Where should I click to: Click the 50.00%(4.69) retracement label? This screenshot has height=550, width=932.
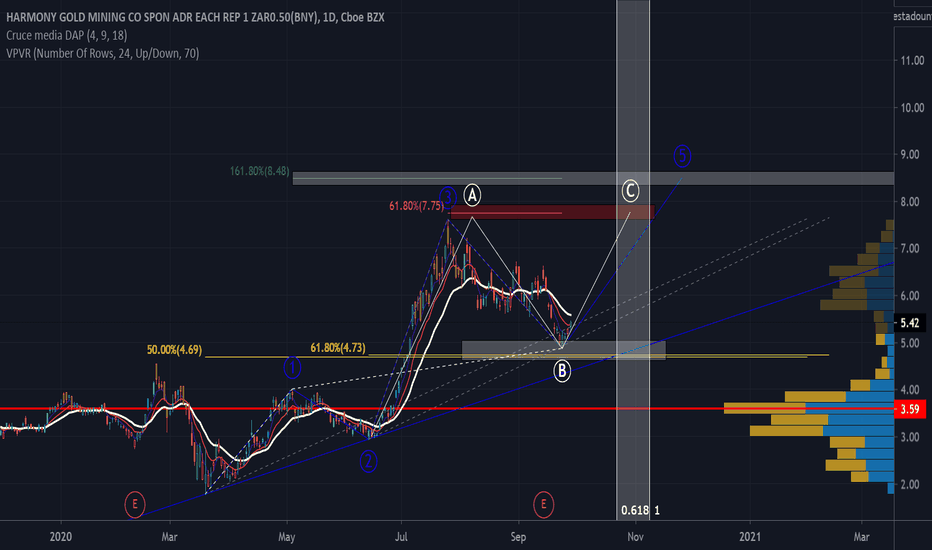[x=175, y=350]
